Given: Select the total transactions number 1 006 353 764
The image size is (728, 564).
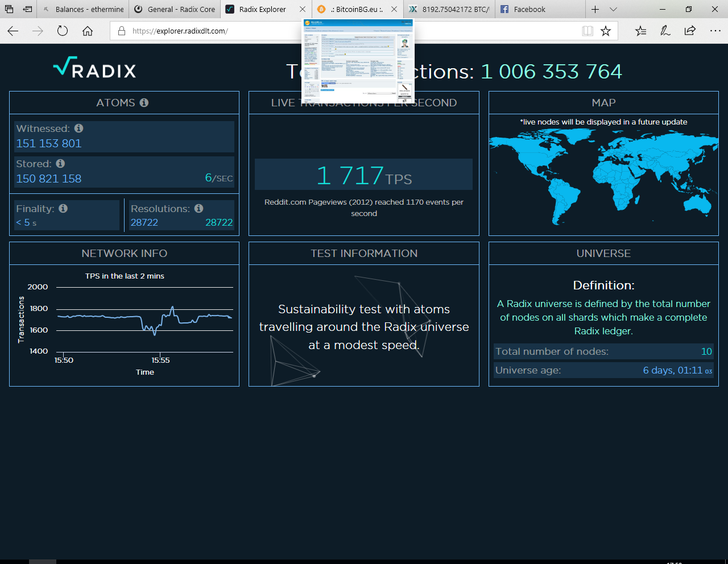Looking at the screenshot, I should click(551, 71).
